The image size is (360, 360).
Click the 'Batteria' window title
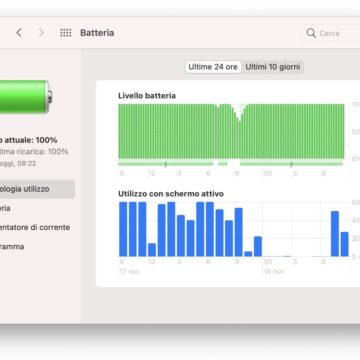coord(97,33)
